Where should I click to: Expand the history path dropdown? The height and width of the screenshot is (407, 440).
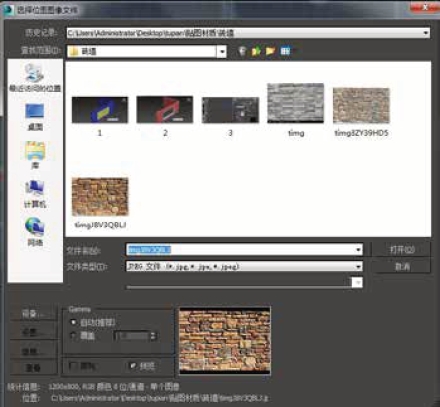426,33
